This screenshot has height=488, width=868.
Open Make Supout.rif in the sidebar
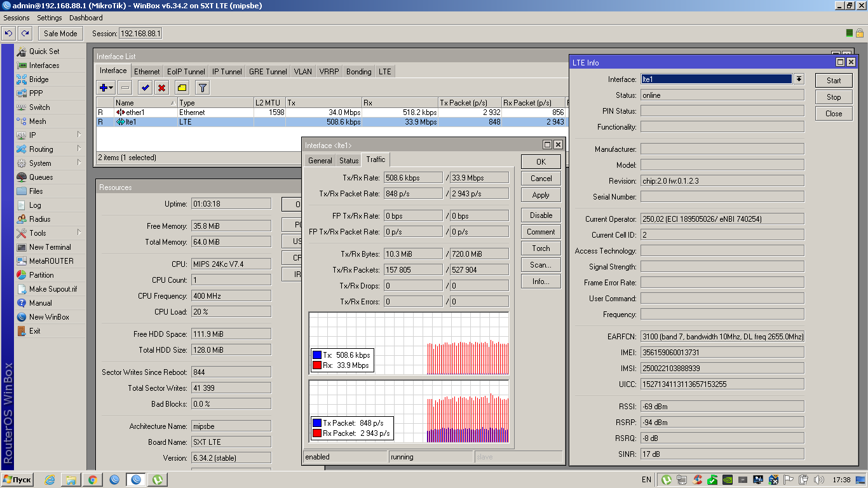pos(53,289)
